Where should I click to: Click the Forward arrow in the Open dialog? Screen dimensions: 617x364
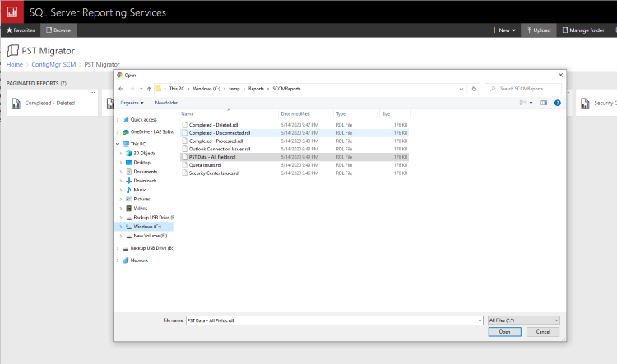tap(132, 89)
